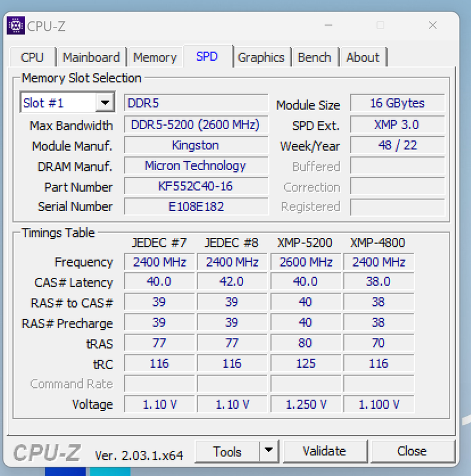Image resolution: width=471 pixels, height=476 pixels.
Task: Click the 38.0 CAS latency cell
Action: pyautogui.click(x=379, y=281)
